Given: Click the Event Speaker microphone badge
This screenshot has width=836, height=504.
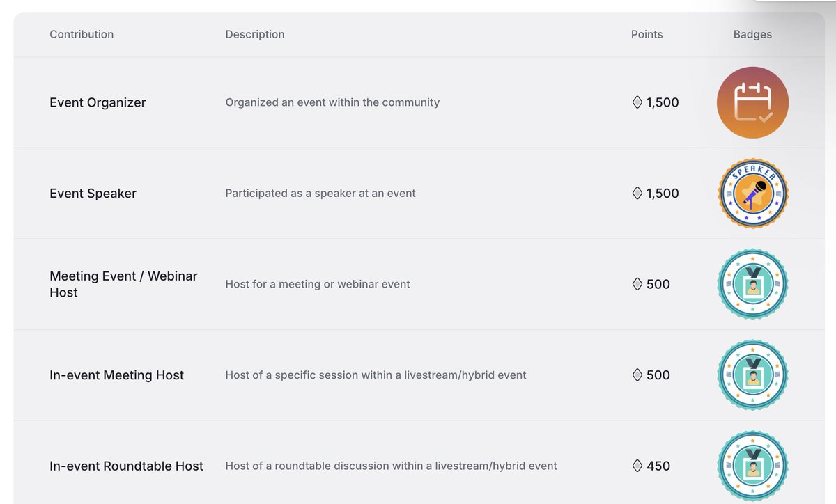Looking at the screenshot, I should (752, 194).
